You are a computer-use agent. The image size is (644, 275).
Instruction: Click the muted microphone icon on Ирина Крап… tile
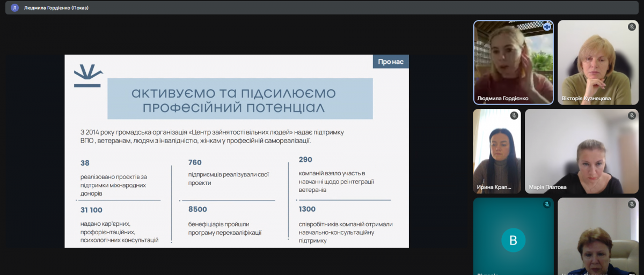pyautogui.click(x=514, y=115)
